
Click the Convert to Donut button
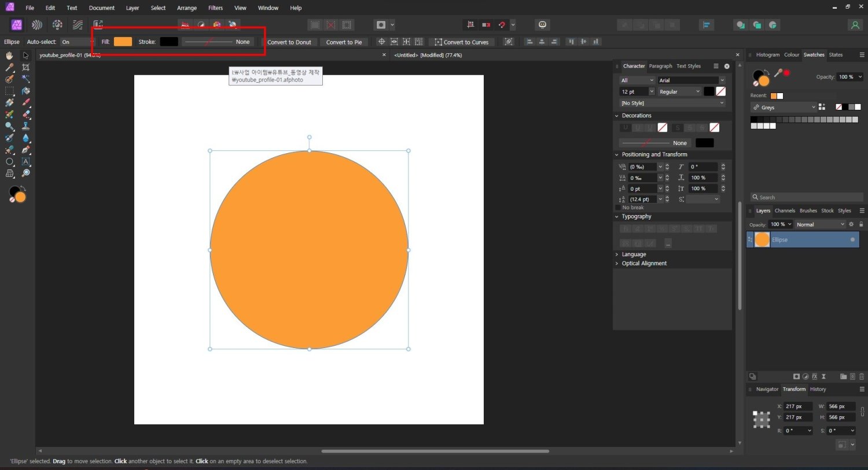pos(290,42)
